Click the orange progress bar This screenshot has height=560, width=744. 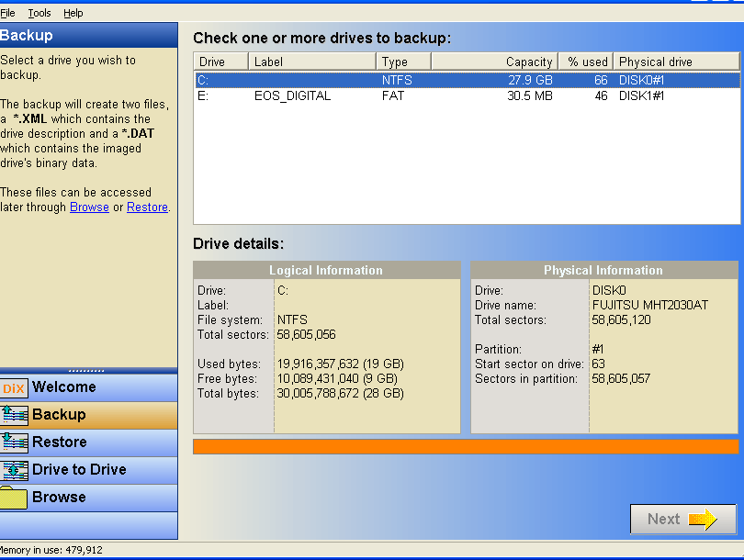pyautogui.click(x=464, y=444)
